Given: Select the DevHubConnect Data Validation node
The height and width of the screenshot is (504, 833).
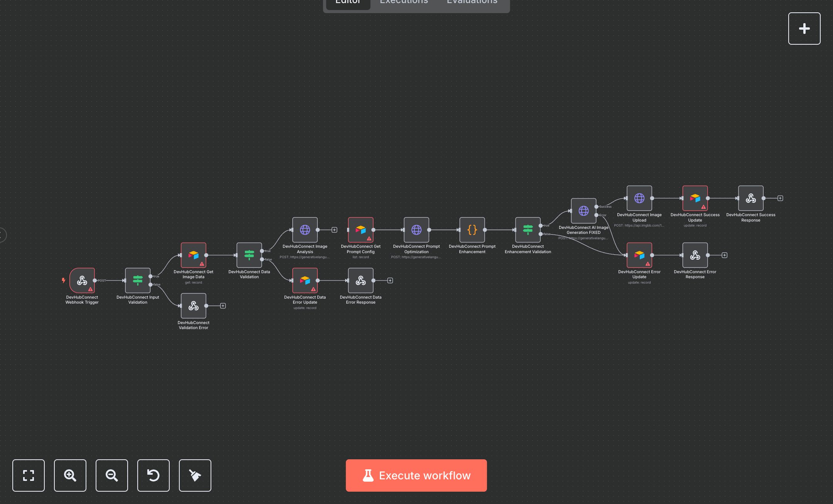Looking at the screenshot, I should [x=250, y=255].
